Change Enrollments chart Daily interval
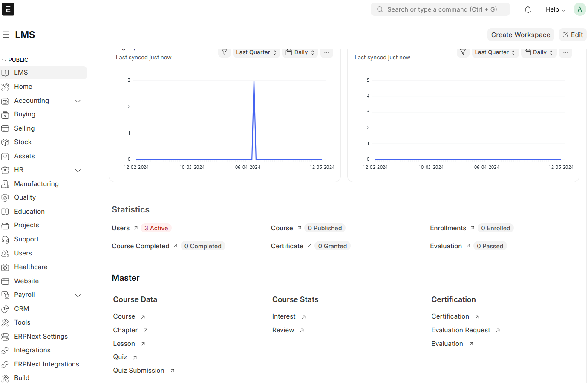Viewport: 588px width, 383px height. pos(539,52)
